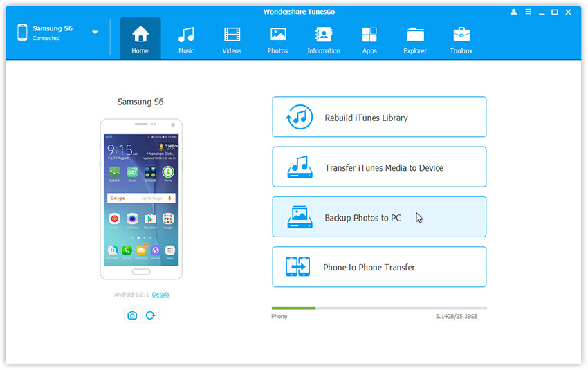This screenshot has width=588, height=370.
Task: Click the 5.14GB/25.39GB storage text
Action: pos(457,316)
